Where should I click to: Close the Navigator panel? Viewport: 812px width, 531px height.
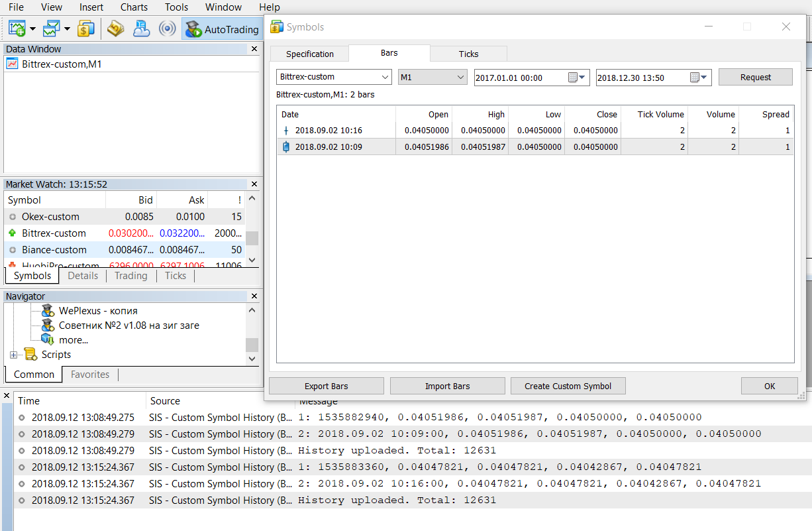click(254, 296)
